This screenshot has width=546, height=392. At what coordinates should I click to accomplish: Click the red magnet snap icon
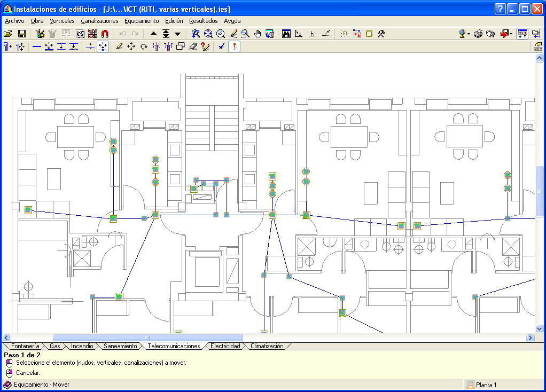click(105, 34)
